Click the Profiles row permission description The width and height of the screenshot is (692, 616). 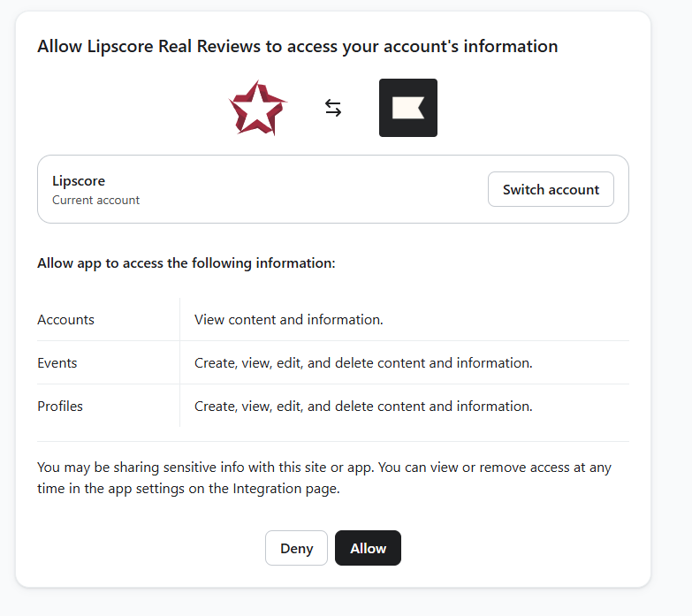363,406
